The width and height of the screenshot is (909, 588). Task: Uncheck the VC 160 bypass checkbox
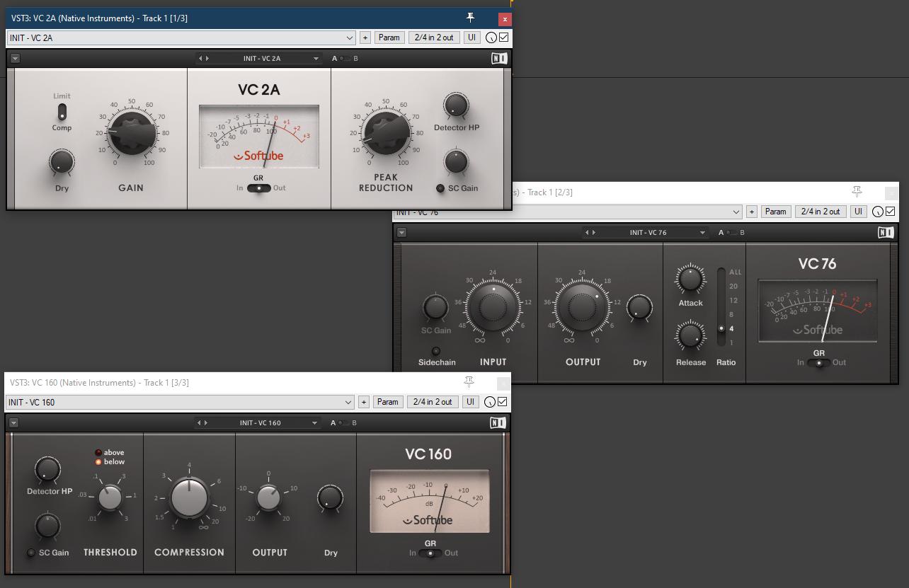tap(503, 402)
